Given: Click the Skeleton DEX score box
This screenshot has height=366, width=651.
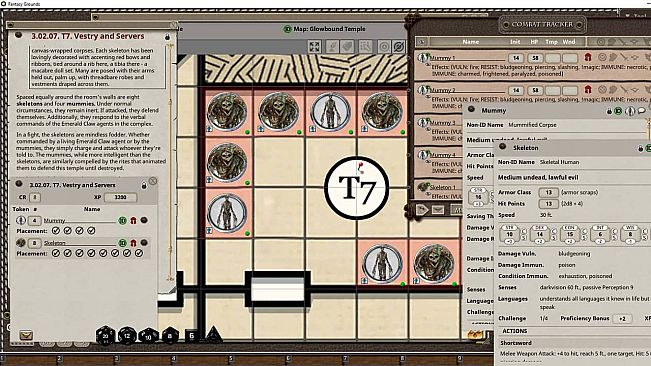Looking at the screenshot, I should (x=540, y=234).
